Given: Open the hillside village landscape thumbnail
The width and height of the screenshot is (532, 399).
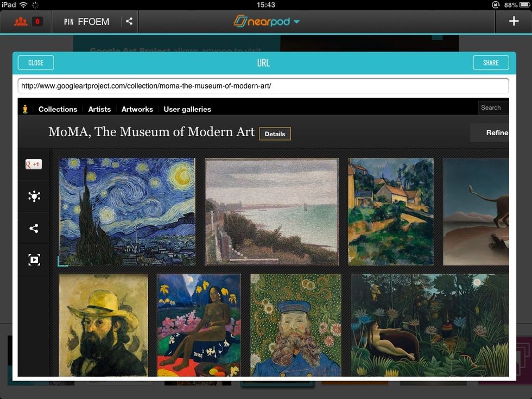Looking at the screenshot, I should [391, 211].
